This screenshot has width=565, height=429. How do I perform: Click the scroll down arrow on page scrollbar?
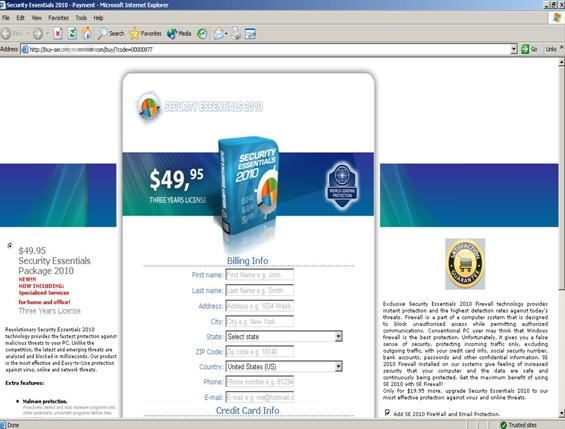point(561,413)
